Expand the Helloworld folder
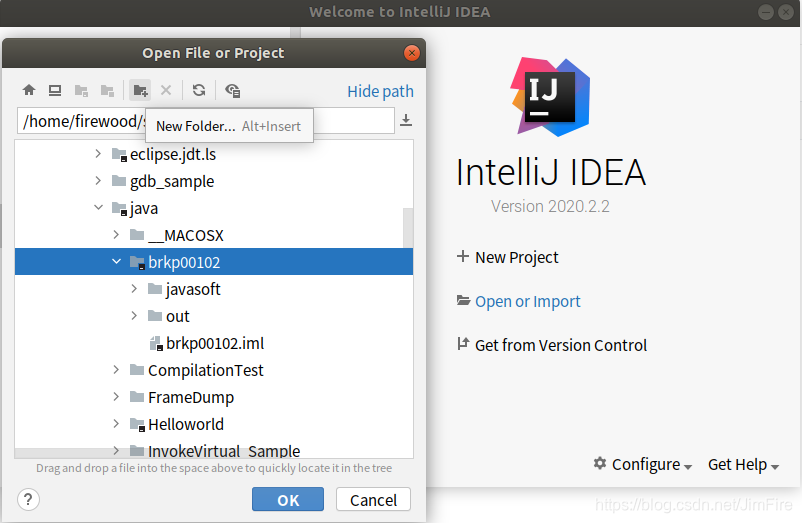802x523 pixels. pos(116,424)
